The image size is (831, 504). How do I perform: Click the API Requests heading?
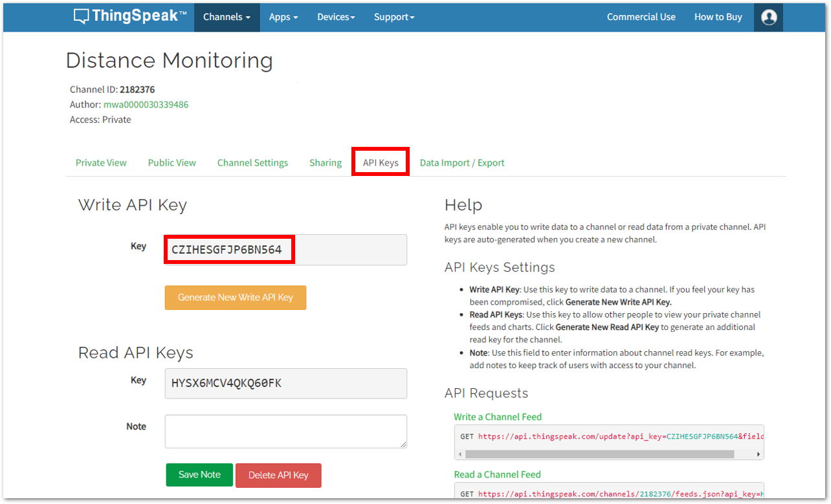[x=486, y=393]
